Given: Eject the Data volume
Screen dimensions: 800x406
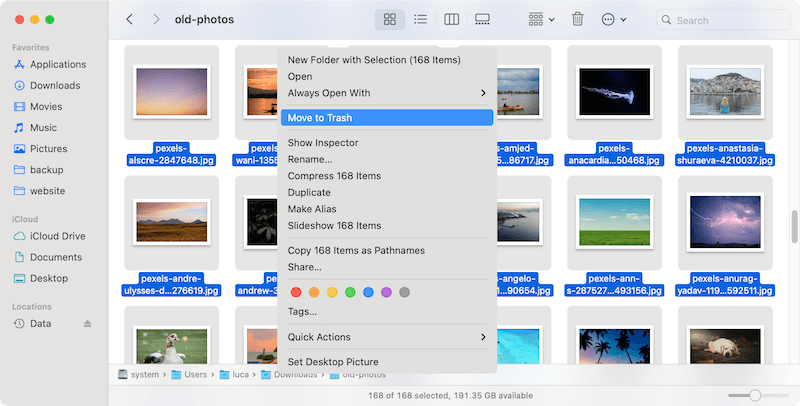Looking at the screenshot, I should tap(87, 323).
